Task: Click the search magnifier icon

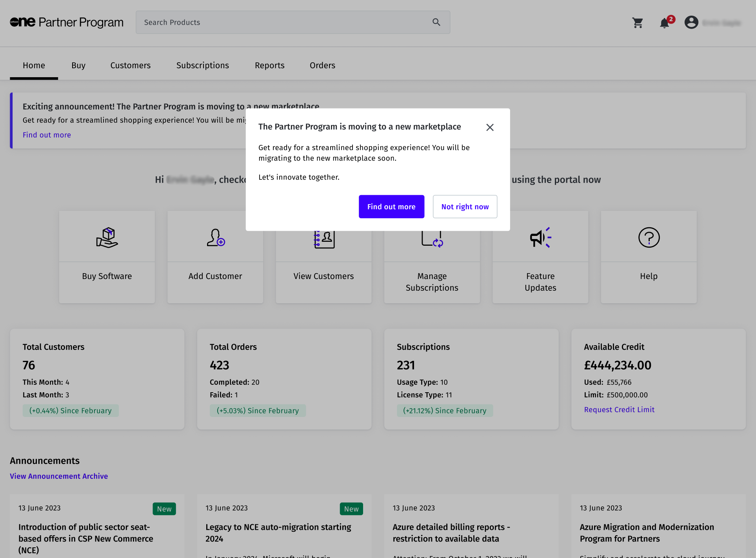Action: [x=436, y=22]
